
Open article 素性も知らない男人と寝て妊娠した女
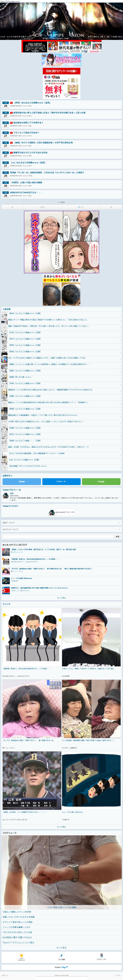click(x=62, y=115)
